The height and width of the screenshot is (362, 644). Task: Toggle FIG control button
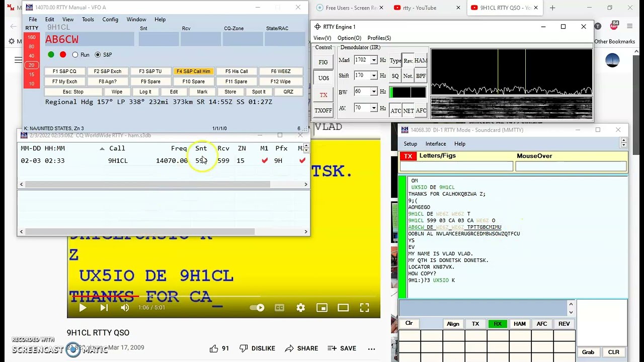point(323,62)
